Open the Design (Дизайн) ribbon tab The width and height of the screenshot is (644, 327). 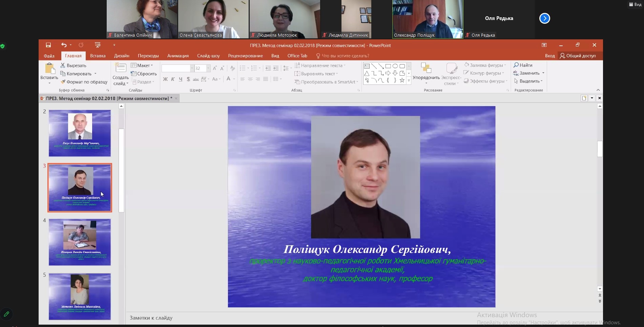(122, 56)
